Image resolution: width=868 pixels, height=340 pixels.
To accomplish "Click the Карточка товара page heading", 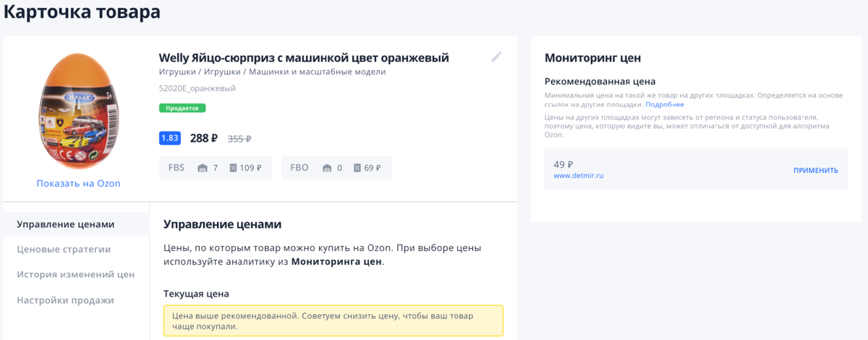I will (82, 12).
